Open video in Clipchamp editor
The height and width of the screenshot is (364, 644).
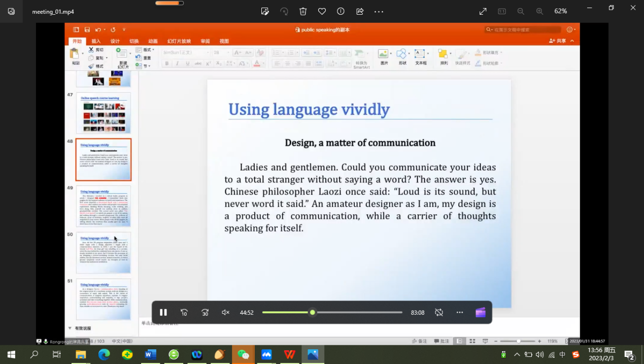coord(480,312)
